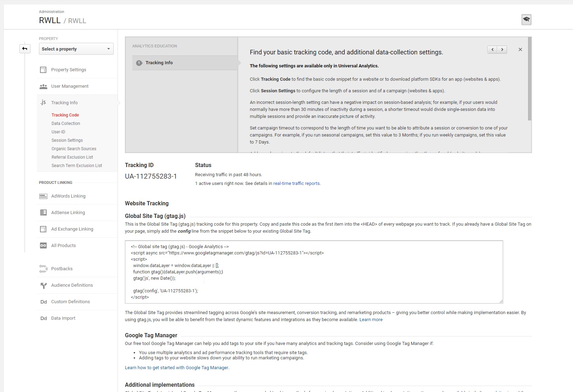Click step 1 circle in Tracking Info

tap(139, 63)
